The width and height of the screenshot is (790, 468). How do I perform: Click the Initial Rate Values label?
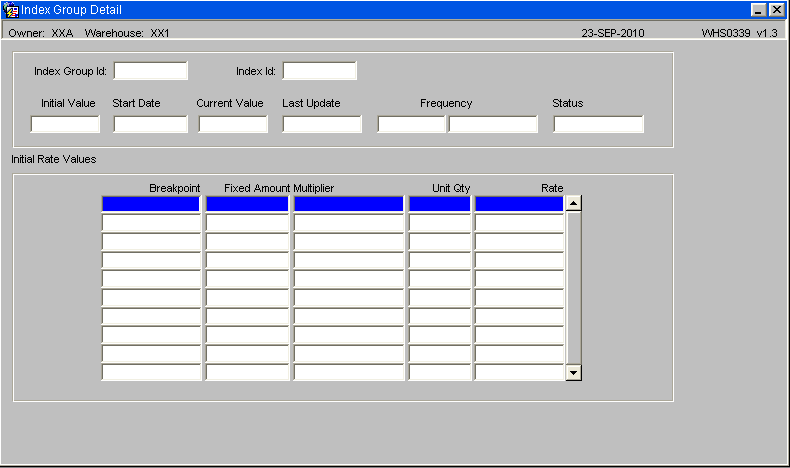click(53, 159)
